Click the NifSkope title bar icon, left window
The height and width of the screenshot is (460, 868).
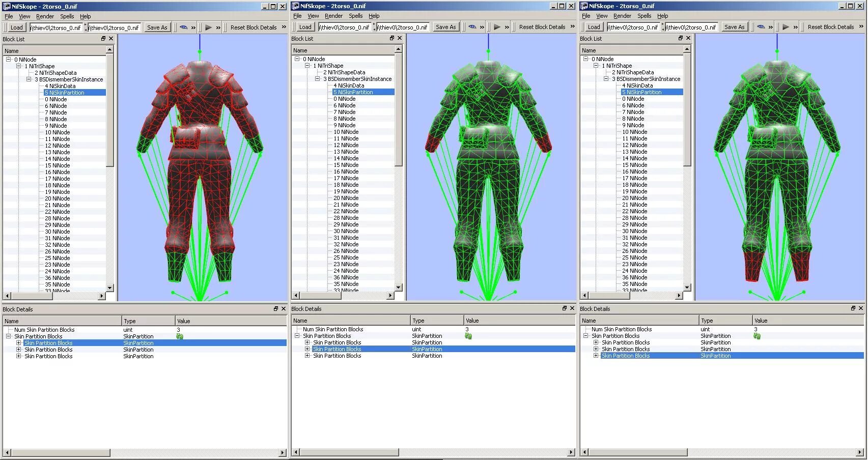tap(7, 7)
